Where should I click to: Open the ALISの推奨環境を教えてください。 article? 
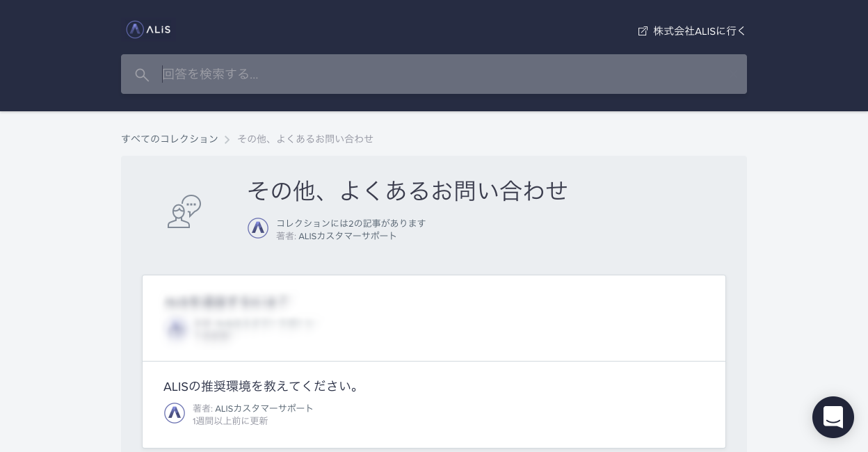coord(263,386)
